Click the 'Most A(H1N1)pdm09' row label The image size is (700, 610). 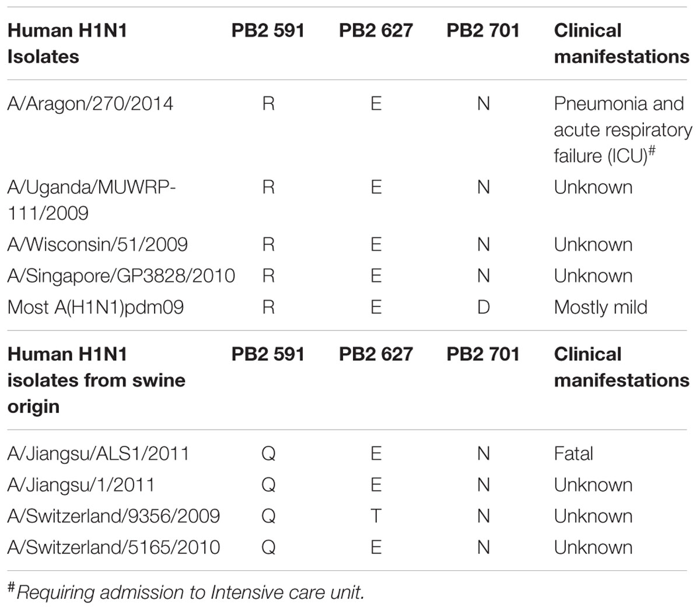click(x=96, y=307)
